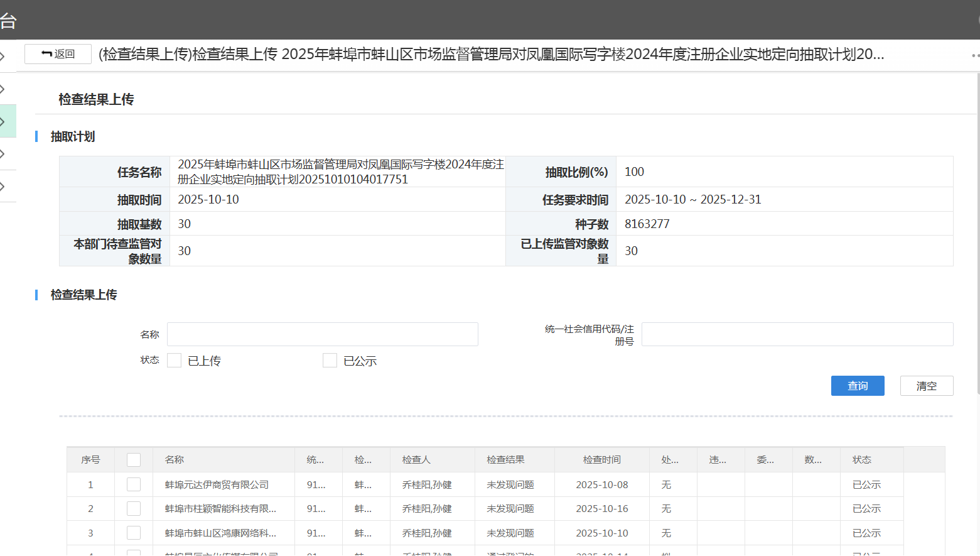This screenshot has width=980, height=556.
Task: Click the 清空 button
Action: (x=926, y=386)
